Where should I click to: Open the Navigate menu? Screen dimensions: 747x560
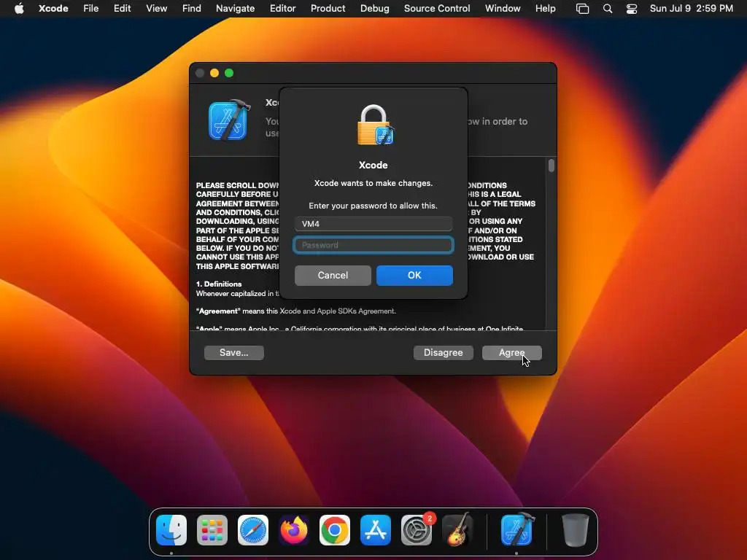tap(236, 9)
